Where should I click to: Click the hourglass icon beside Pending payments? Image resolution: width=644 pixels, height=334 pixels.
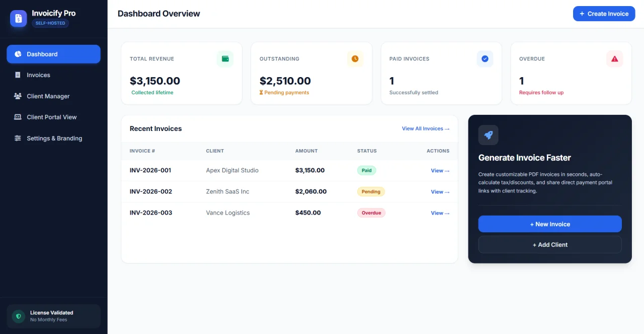click(x=261, y=93)
